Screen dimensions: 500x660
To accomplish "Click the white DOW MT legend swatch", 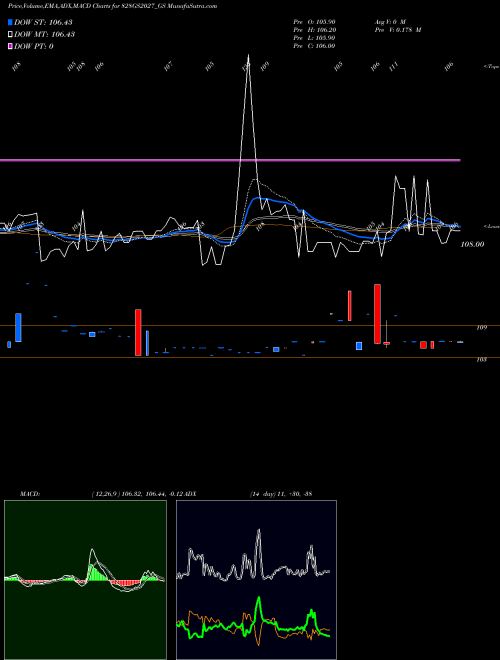I will click(10, 34).
